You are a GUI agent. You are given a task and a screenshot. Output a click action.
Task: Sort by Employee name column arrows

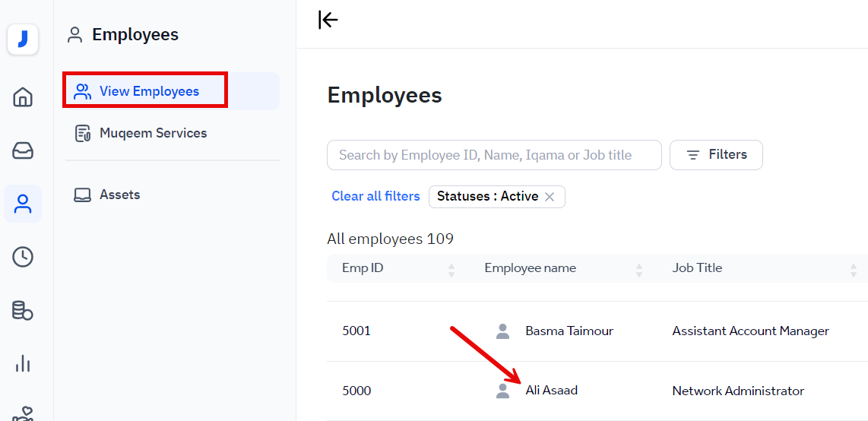(x=639, y=269)
